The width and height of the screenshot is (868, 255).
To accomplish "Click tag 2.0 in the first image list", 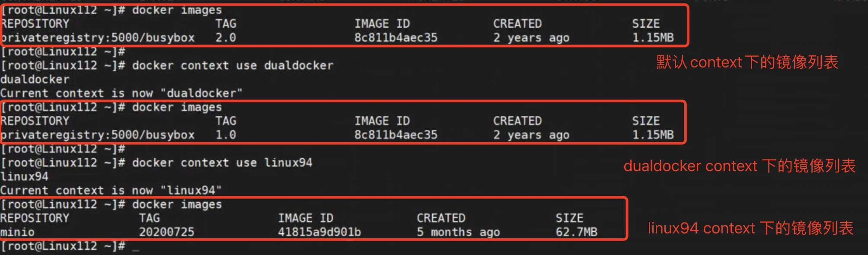I will tap(226, 38).
